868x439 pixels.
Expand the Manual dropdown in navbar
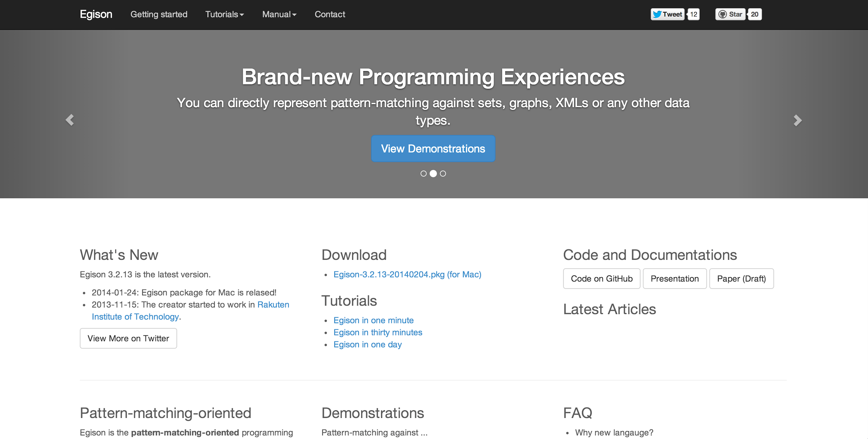pos(279,14)
